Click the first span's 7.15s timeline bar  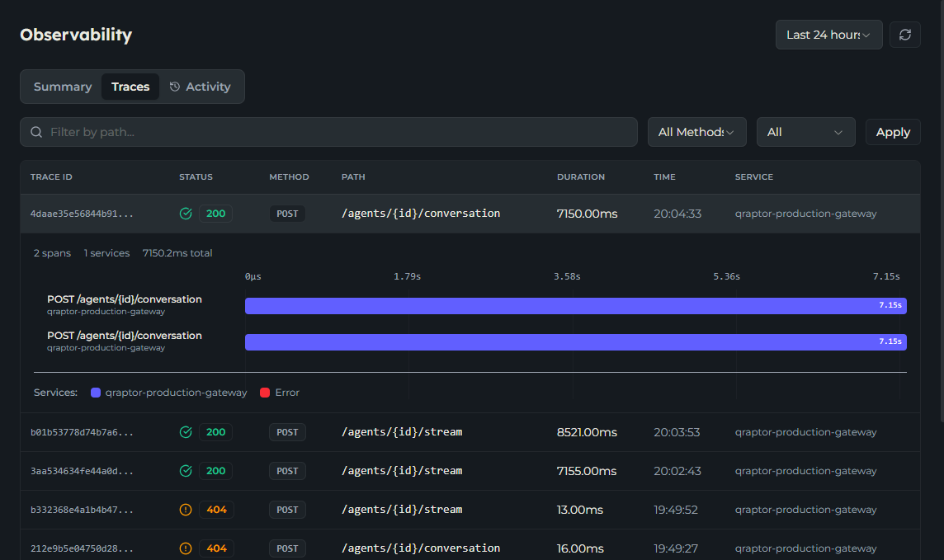(x=575, y=305)
